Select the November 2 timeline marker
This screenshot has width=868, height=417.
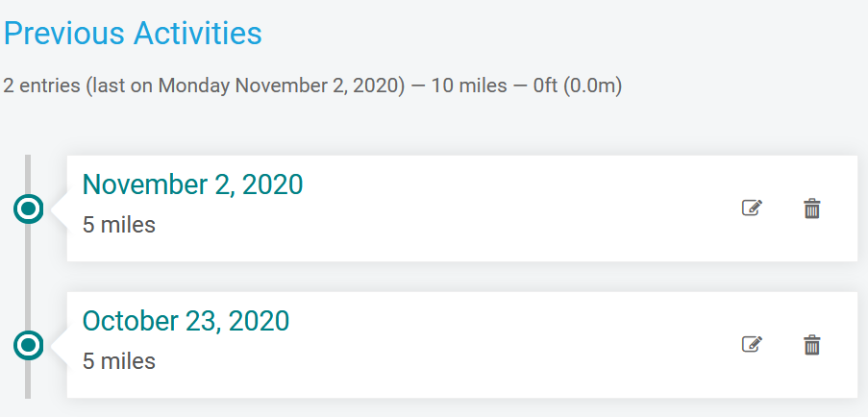pos(28,208)
